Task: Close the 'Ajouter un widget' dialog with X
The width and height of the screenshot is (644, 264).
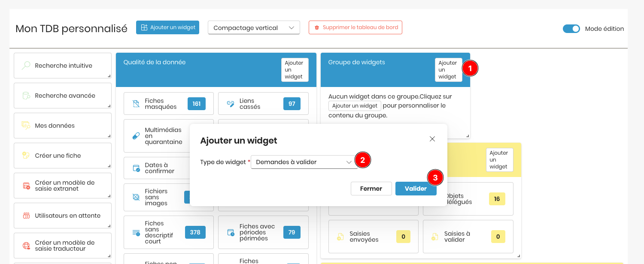Action: click(x=432, y=139)
